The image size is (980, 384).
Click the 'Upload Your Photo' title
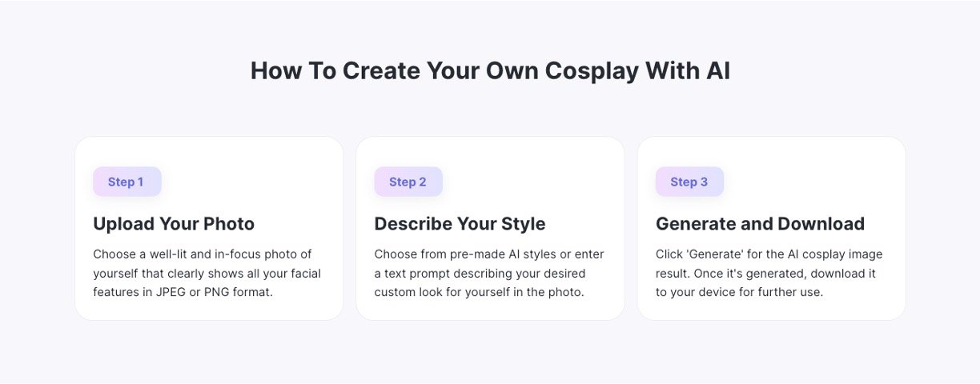pyautogui.click(x=174, y=224)
